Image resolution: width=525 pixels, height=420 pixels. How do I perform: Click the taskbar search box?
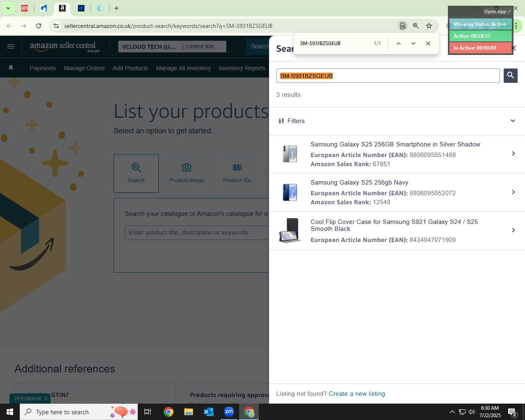click(79, 412)
